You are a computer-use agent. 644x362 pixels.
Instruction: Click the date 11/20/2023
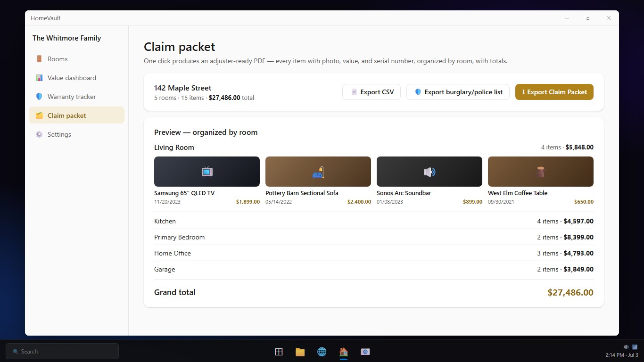[x=167, y=202]
